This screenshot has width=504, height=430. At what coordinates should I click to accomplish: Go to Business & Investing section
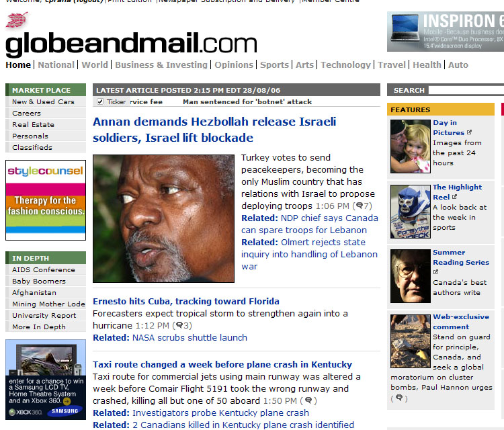pos(161,65)
